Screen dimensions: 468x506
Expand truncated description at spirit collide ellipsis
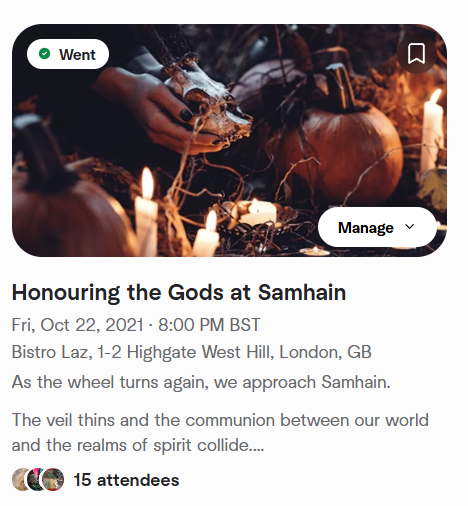click(x=257, y=446)
